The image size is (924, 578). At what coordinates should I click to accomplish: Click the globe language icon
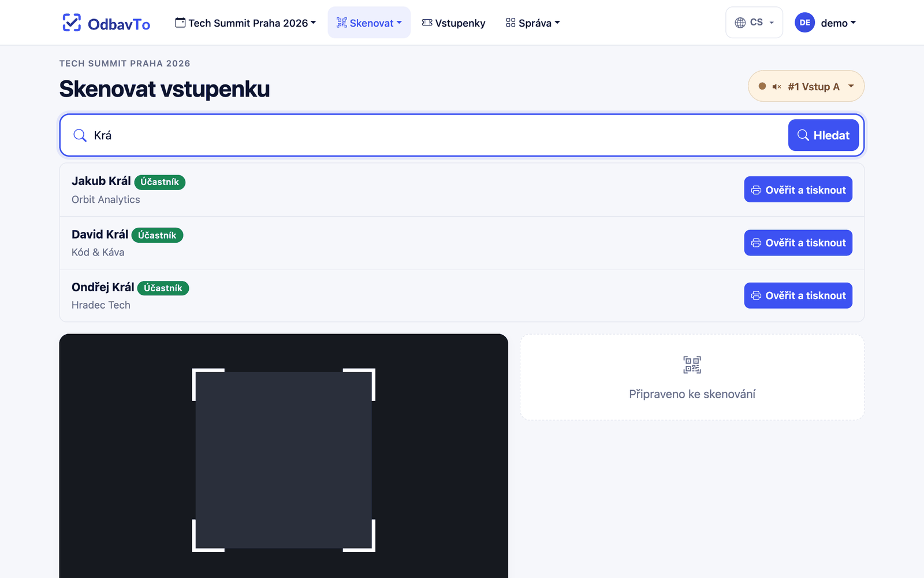[740, 23]
